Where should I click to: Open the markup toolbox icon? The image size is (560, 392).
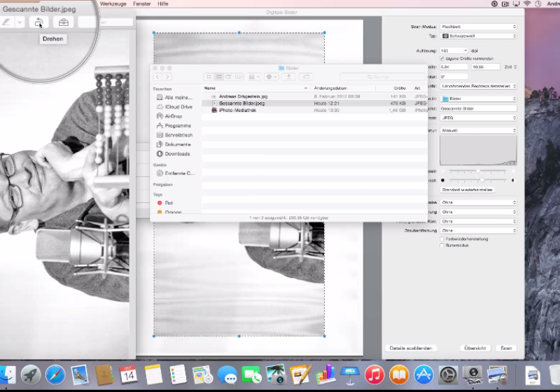click(64, 22)
